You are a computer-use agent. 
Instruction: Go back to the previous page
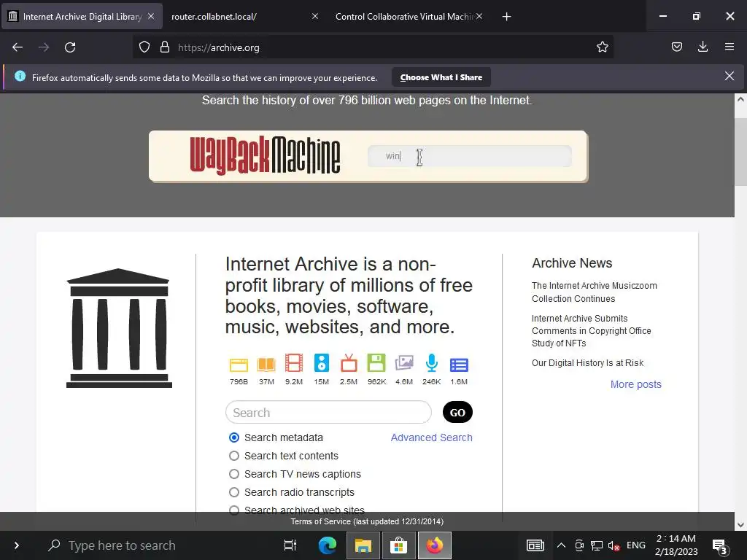18,47
